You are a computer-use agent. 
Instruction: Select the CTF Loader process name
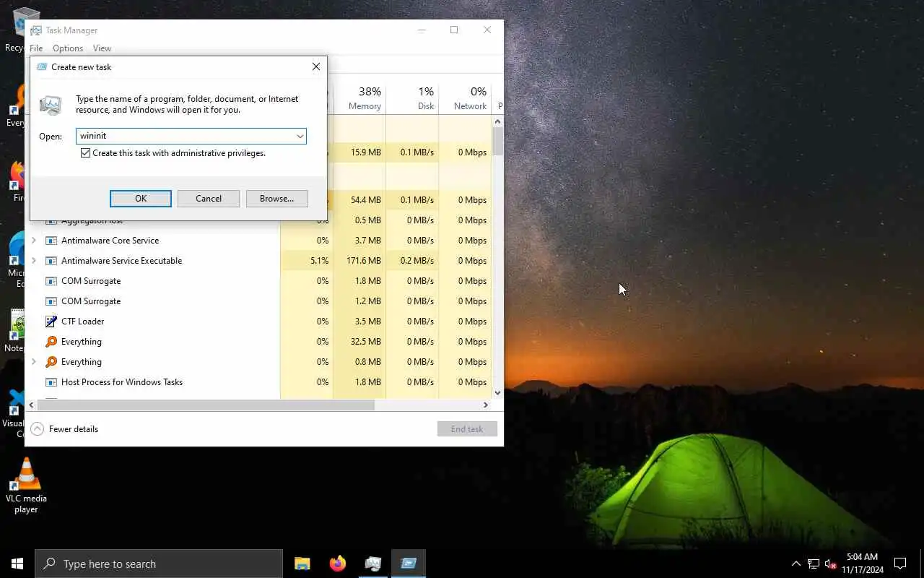click(x=83, y=322)
